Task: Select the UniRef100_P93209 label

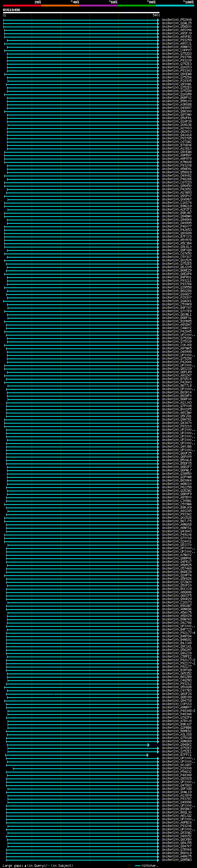Action: (177, 61)
